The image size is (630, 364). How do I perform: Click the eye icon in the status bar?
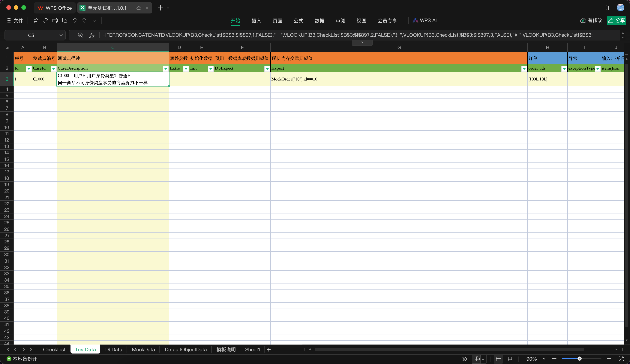(x=464, y=359)
